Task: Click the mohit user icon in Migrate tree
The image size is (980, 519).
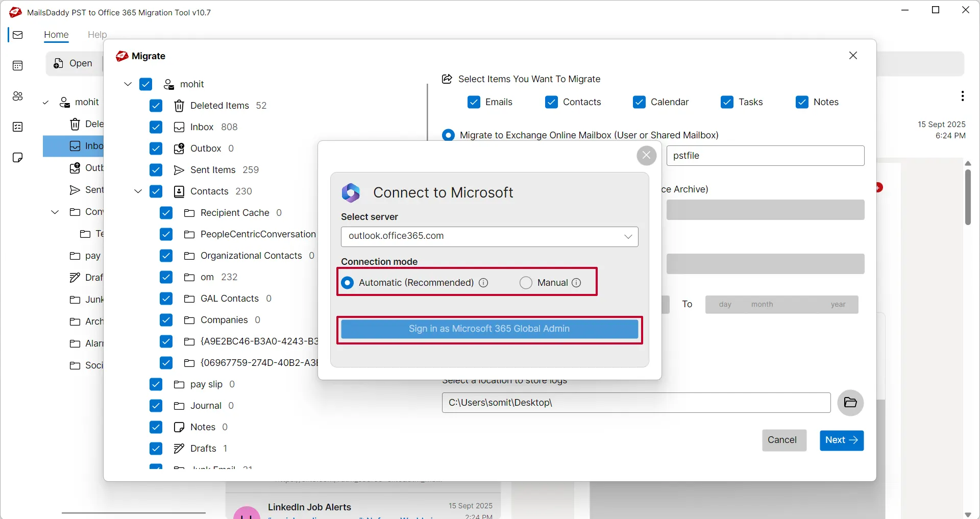Action: click(168, 84)
